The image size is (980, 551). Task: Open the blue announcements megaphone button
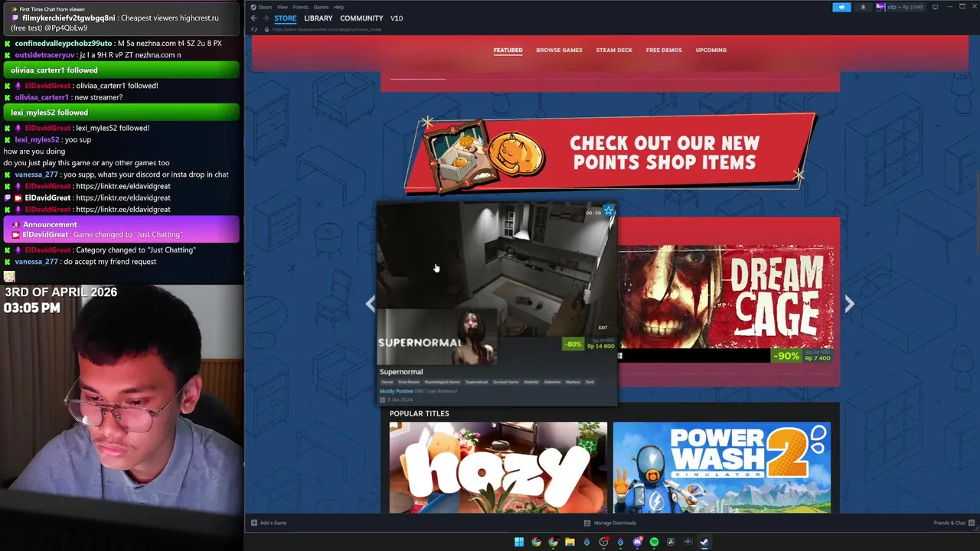pos(841,7)
